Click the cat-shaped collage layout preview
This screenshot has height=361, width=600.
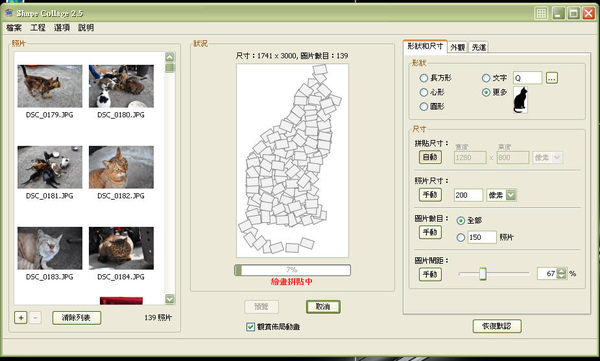pos(292,160)
